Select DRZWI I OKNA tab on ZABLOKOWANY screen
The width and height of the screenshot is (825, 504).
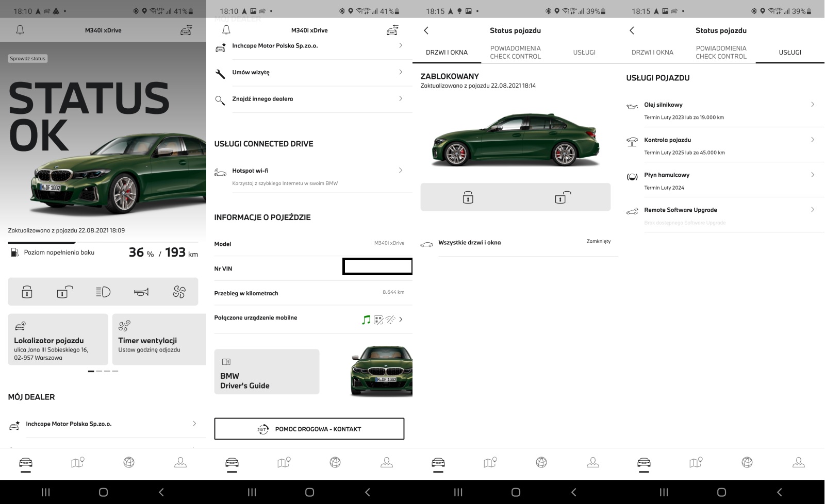tap(447, 52)
